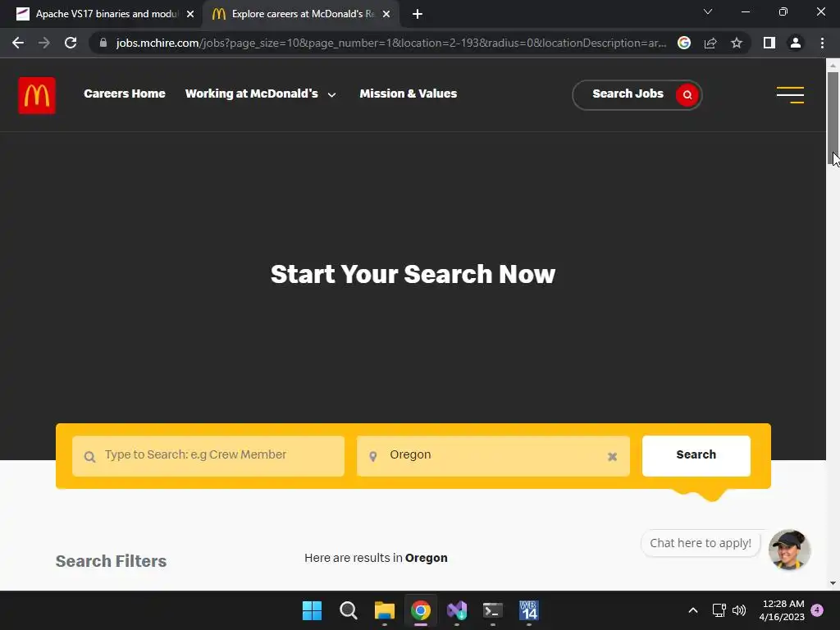Image resolution: width=840 pixels, height=630 pixels.
Task: Open Visual Studio from the taskbar
Action: [x=457, y=610]
